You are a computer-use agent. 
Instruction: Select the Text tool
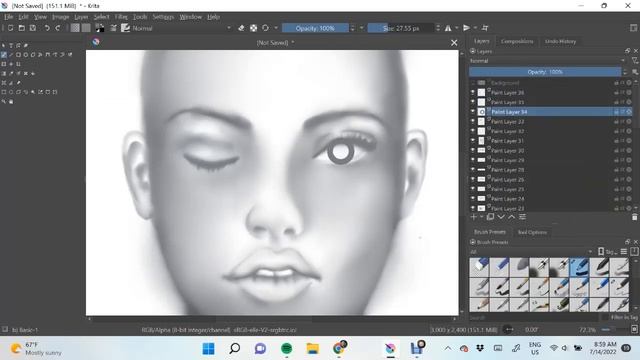click(x=11, y=45)
